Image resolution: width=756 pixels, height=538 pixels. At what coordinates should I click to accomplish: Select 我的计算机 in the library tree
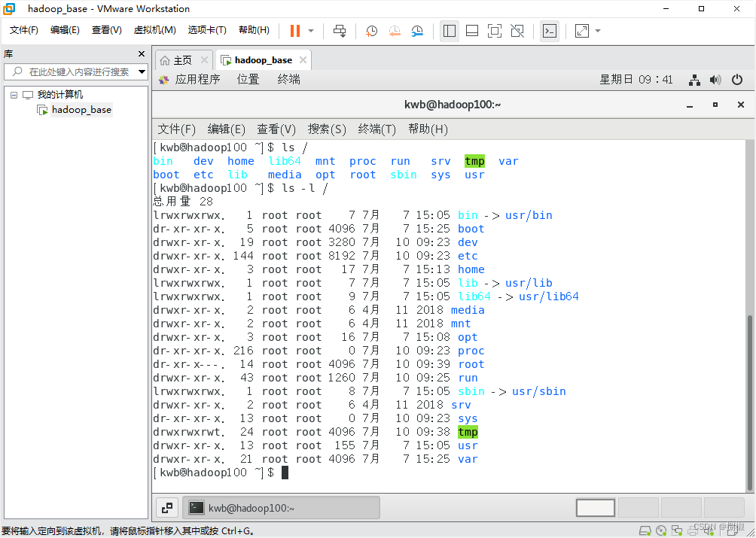[x=59, y=95]
